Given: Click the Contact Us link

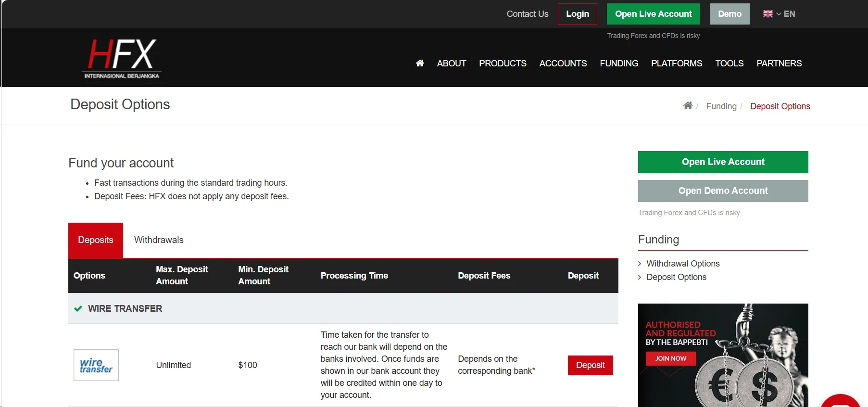Looking at the screenshot, I should click(x=528, y=14).
